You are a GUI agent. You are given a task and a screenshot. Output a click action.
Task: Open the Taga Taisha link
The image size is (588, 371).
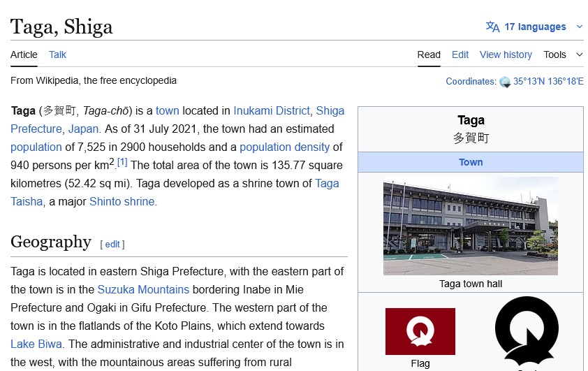click(327, 184)
